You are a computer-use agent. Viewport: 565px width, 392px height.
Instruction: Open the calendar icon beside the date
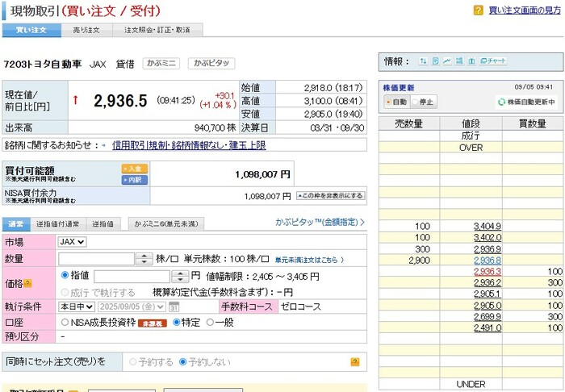(x=174, y=307)
